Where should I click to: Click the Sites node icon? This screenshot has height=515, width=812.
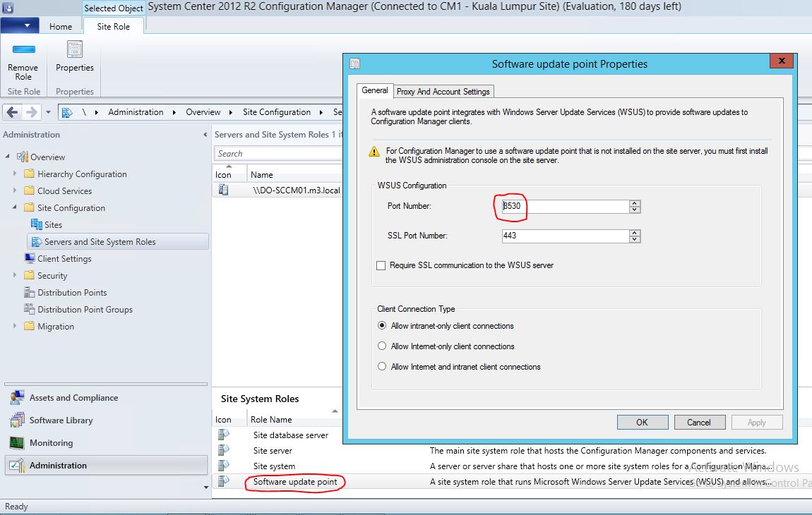36,224
